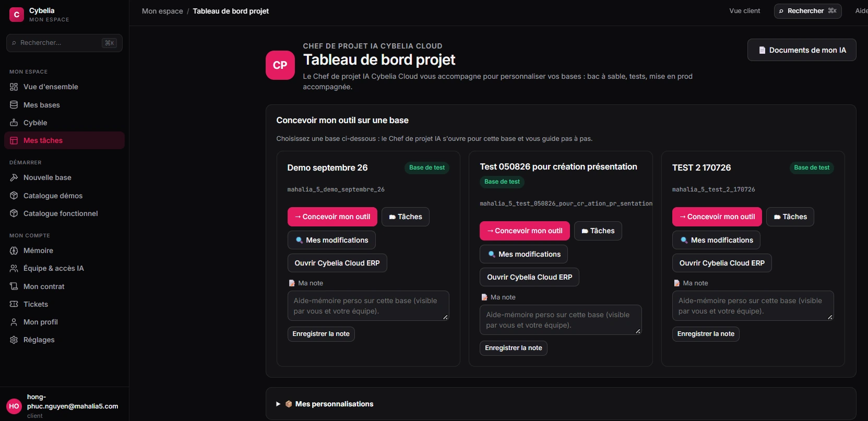Open the Cybèle assistant icon

(14, 123)
